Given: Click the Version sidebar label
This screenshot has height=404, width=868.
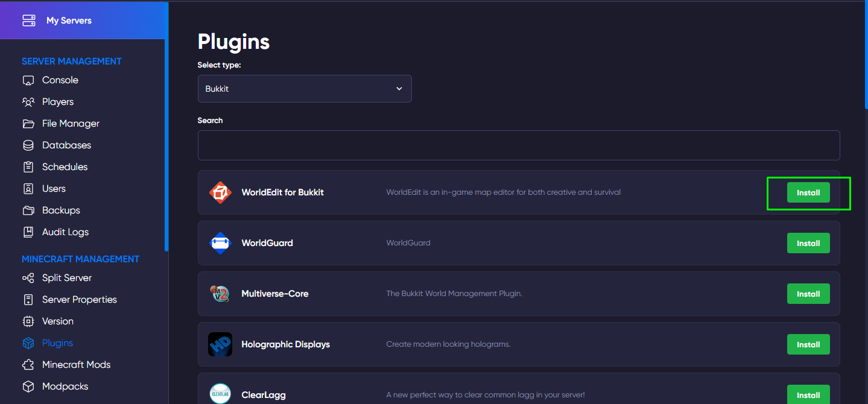Looking at the screenshot, I should [x=58, y=321].
